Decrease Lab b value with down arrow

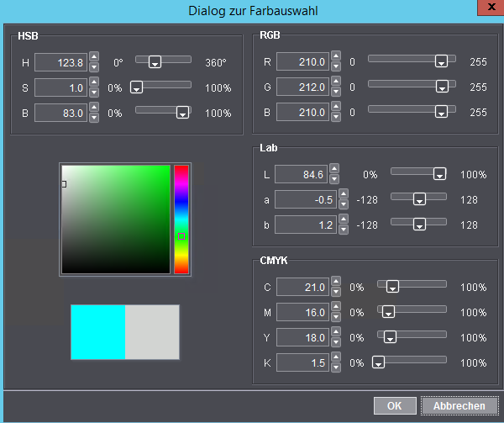coord(334,230)
